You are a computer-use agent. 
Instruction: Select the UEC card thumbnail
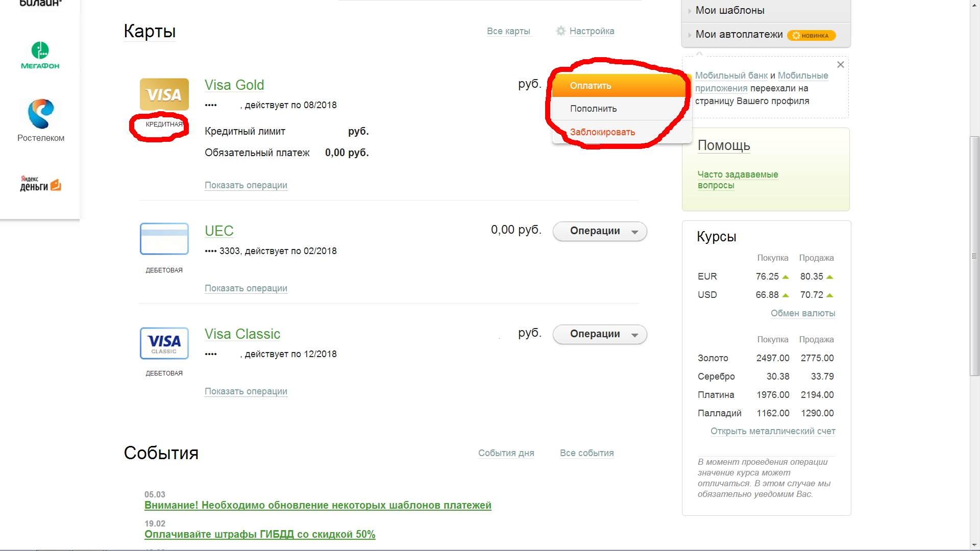point(164,239)
